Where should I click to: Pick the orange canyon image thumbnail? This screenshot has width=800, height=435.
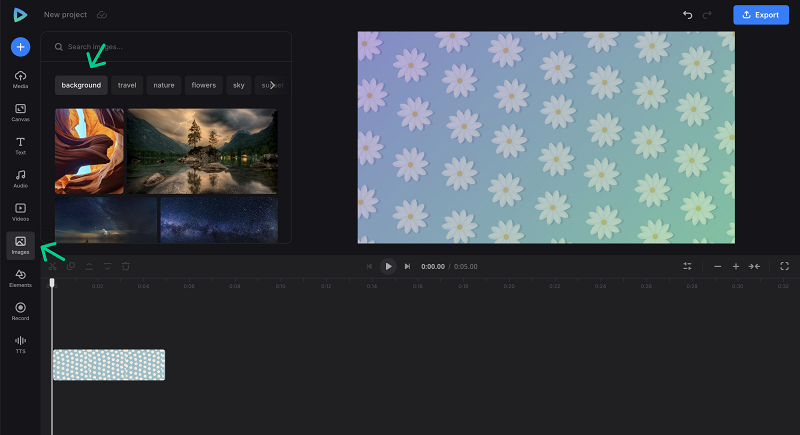click(x=89, y=151)
